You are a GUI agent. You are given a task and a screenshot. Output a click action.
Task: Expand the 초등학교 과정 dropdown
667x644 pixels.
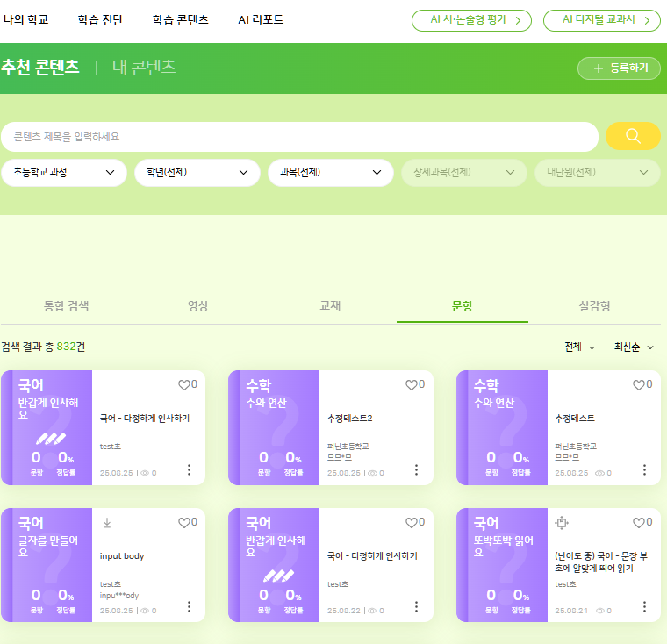64,173
